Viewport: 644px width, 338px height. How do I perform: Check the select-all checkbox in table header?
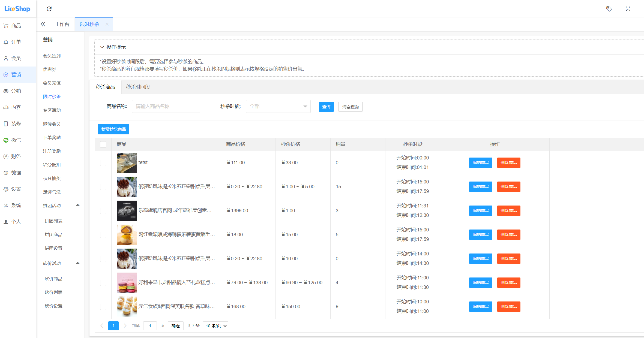click(x=103, y=144)
